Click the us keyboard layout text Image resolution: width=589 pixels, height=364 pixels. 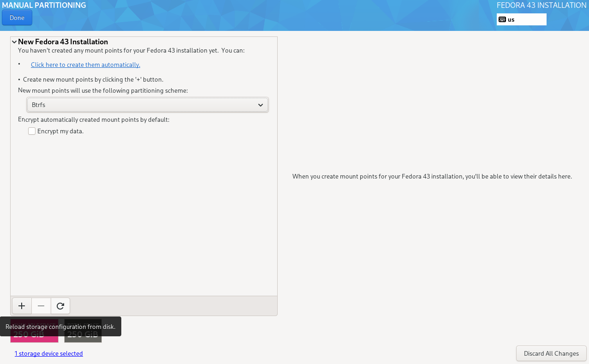(x=511, y=19)
